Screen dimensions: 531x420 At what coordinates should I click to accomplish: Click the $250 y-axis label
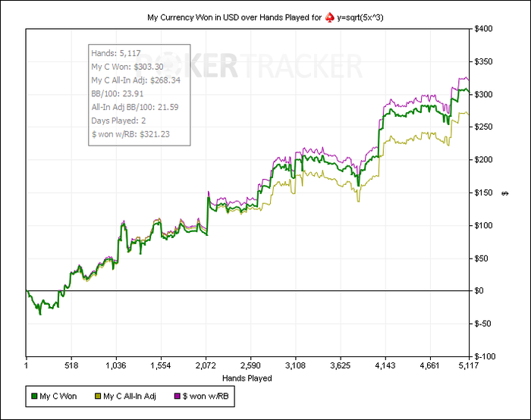click(483, 127)
